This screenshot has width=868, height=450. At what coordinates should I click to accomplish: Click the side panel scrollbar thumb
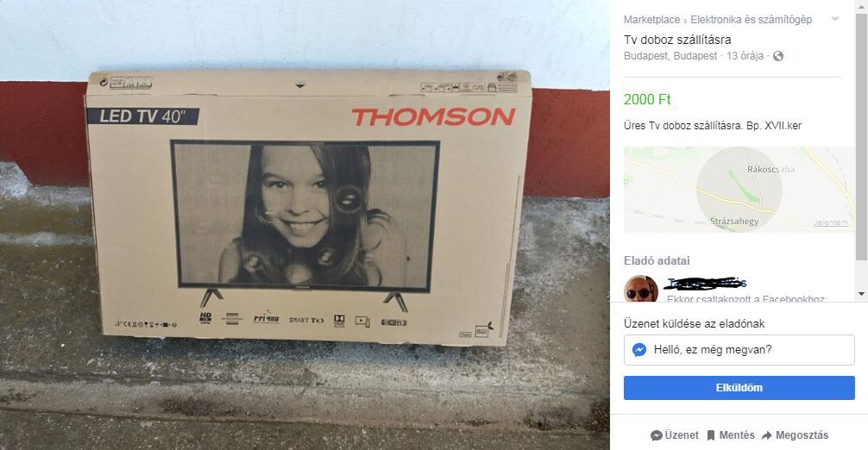pyautogui.click(x=861, y=135)
